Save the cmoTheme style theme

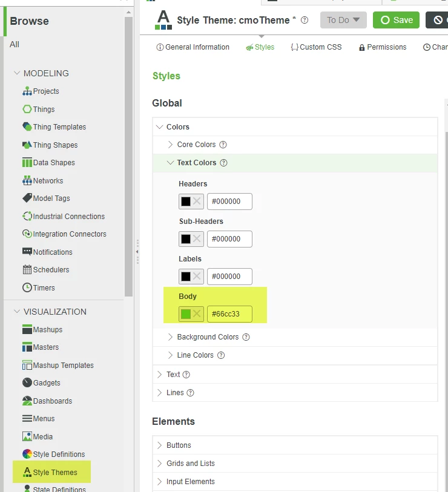tap(396, 20)
